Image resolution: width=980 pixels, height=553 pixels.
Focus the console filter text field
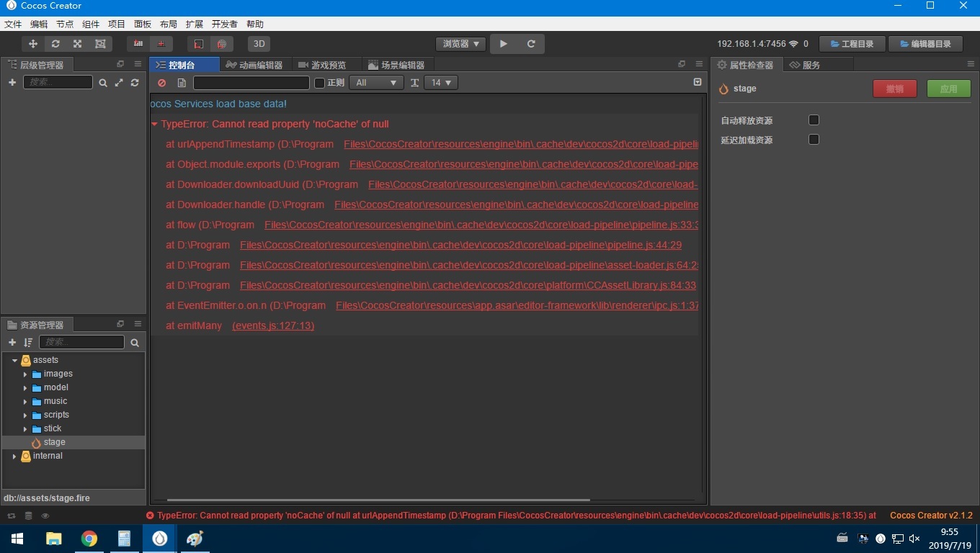coord(251,83)
